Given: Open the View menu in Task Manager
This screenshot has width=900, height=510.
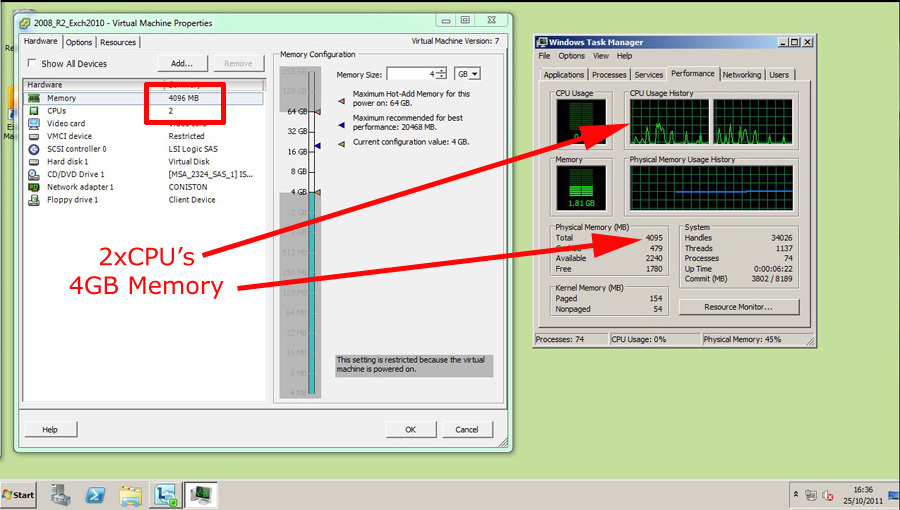Looking at the screenshot, I should 601,56.
